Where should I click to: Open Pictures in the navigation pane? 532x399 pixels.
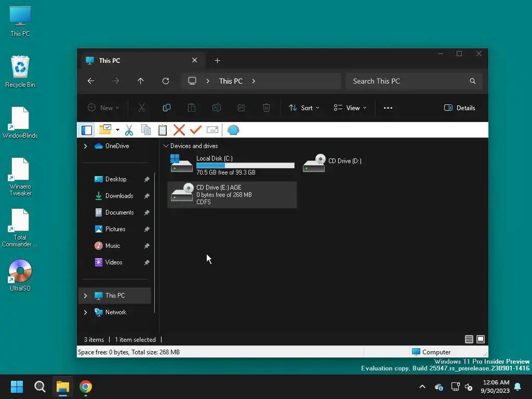(x=115, y=229)
